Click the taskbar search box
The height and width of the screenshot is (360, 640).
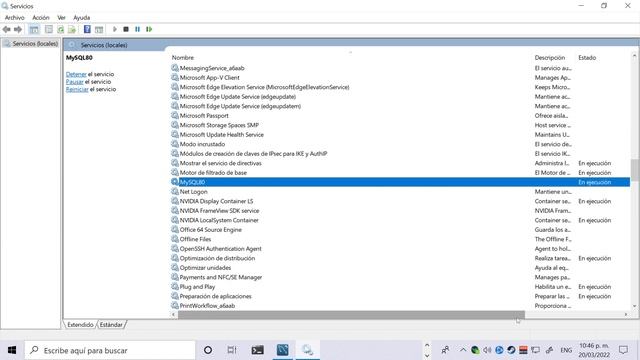click(x=110, y=350)
